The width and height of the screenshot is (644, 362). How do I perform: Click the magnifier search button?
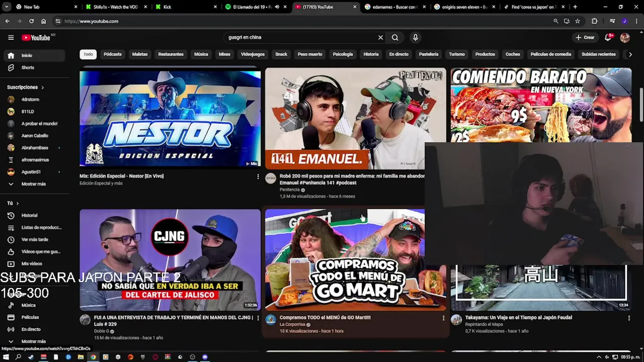[x=395, y=37]
